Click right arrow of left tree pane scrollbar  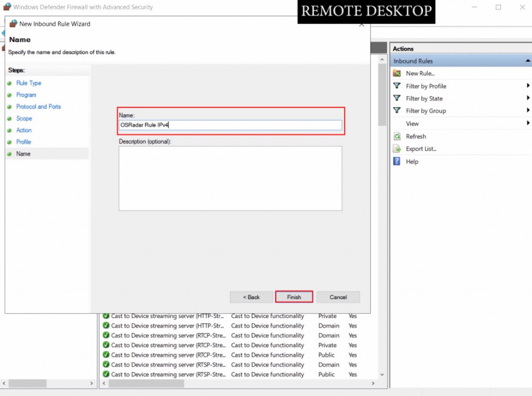coord(91,384)
